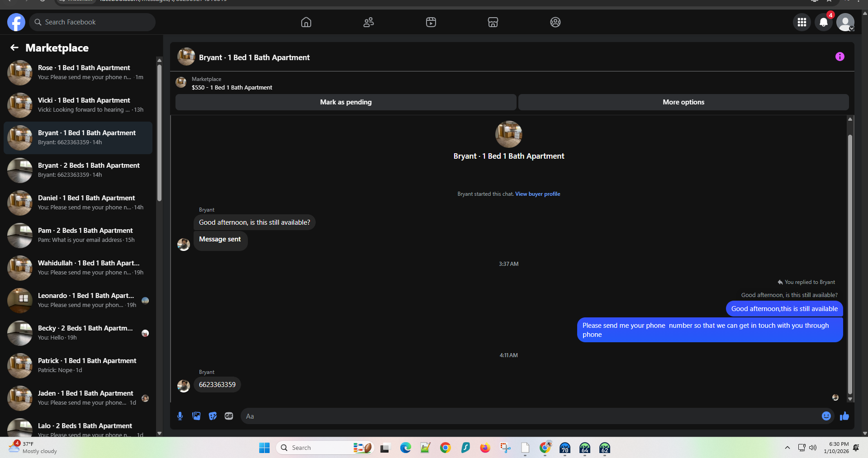868x458 pixels.
Task: Open the emoji picker in message box
Action: coord(826,416)
